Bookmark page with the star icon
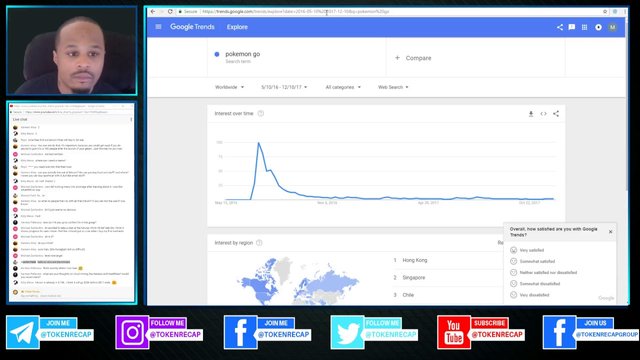640x360 pixels. pyautogui.click(x=605, y=11)
